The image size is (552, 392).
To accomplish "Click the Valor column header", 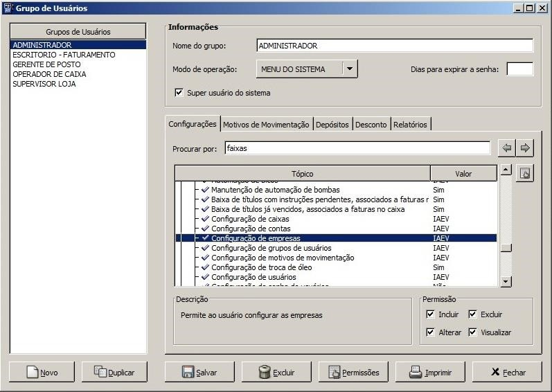I will (x=463, y=173).
